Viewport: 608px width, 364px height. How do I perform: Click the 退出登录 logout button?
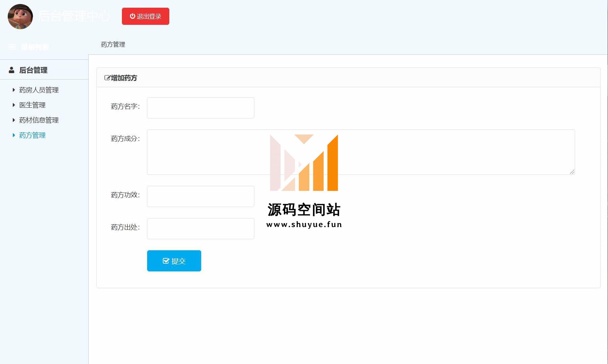[x=145, y=16]
